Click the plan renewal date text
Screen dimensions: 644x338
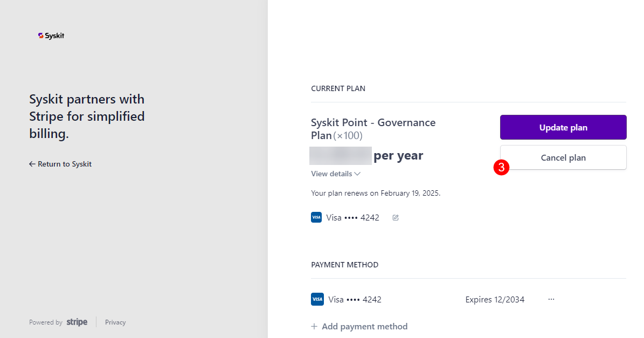point(375,192)
